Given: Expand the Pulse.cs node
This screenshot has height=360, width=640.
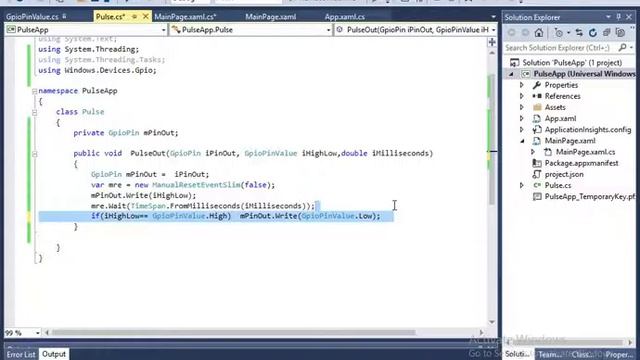Looking at the screenshot, I should [x=522, y=185].
